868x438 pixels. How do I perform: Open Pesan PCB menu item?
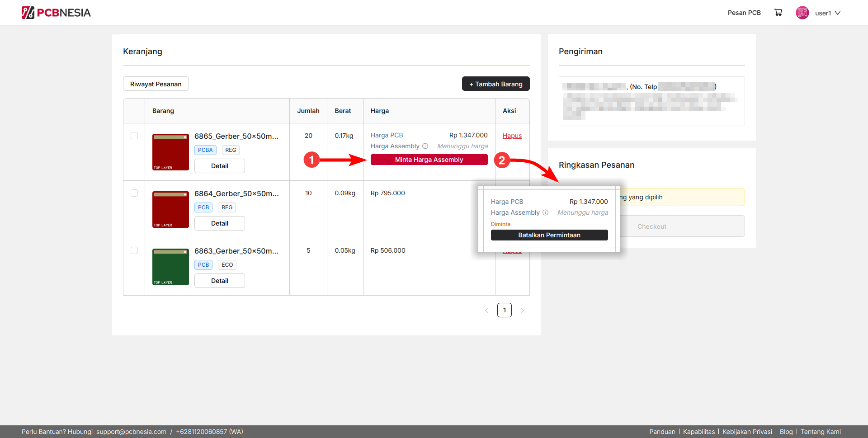pos(744,13)
